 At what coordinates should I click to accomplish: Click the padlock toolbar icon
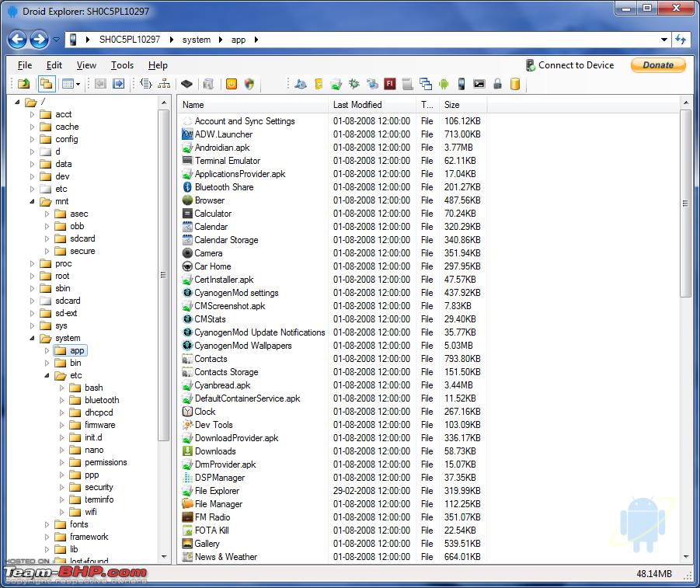pyautogui.click(x=497, y=83)
